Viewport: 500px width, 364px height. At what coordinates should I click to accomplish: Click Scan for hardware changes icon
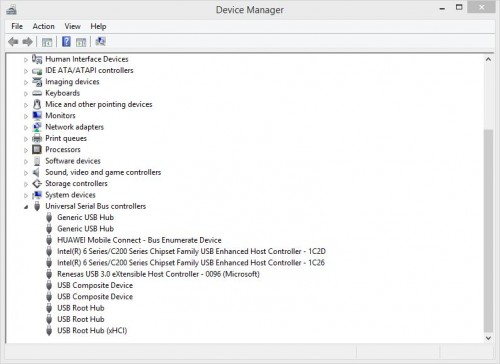click(100, 42)
